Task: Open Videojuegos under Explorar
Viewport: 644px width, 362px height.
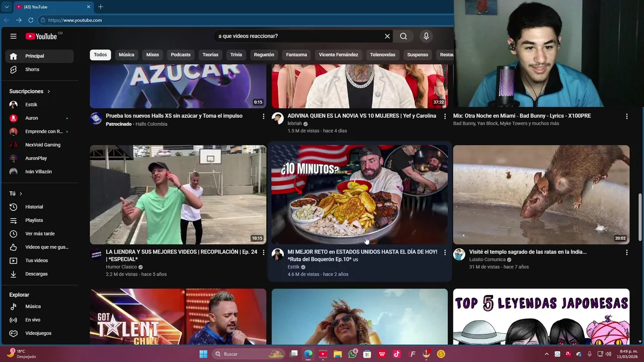Action: [39, 333]
